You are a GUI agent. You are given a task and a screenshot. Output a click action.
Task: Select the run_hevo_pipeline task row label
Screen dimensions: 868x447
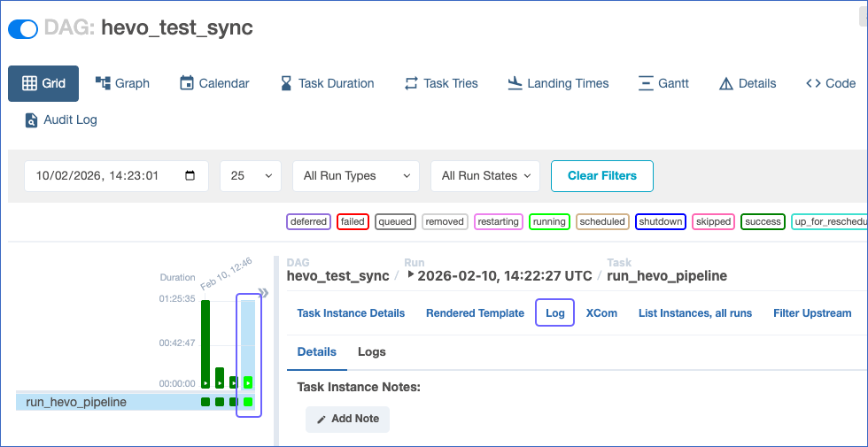coord(76,402)
